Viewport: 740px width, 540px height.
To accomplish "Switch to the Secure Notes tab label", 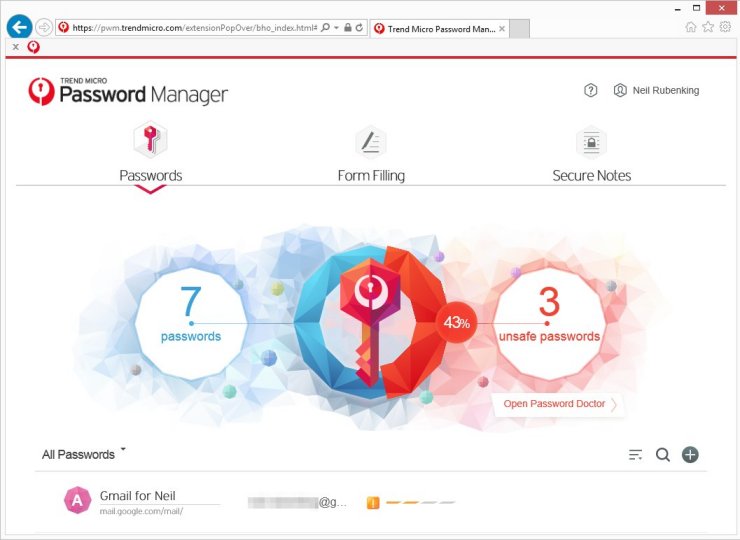I will tap(592, 176).
